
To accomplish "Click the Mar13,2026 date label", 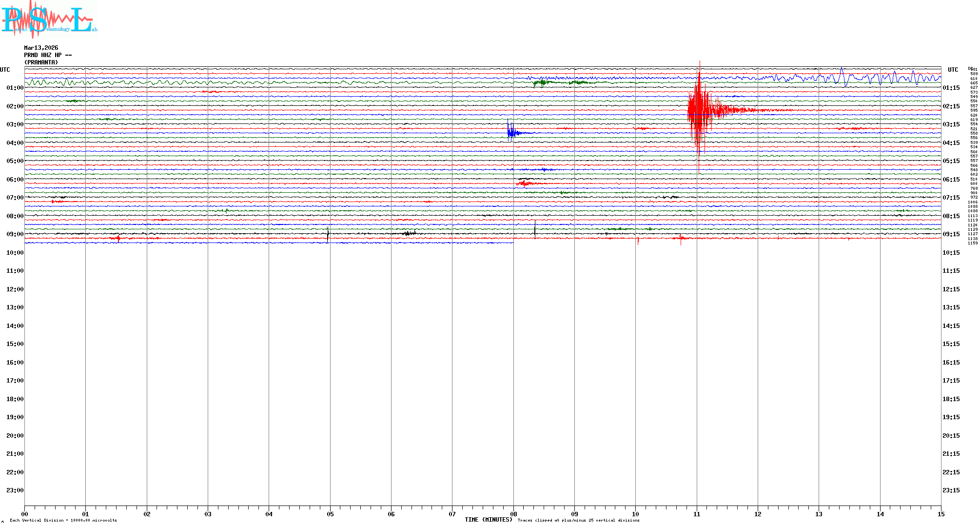I will coord(41,48).
